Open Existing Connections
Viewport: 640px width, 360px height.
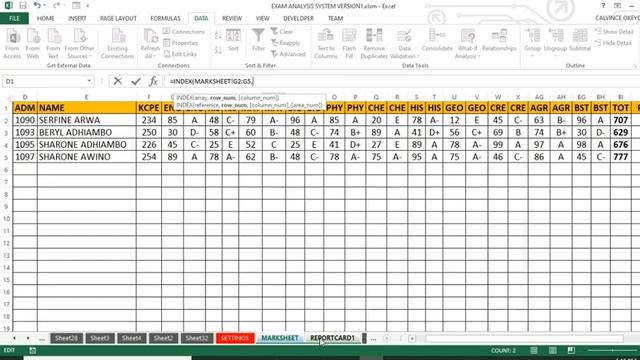click(117, 44)
